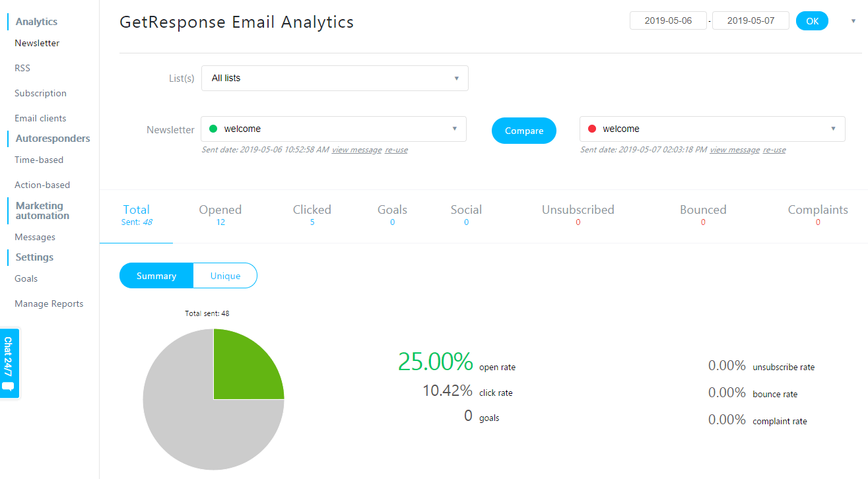Click the OK button
This screenshot has height=479, width=868.
click(x=811, y=20)
